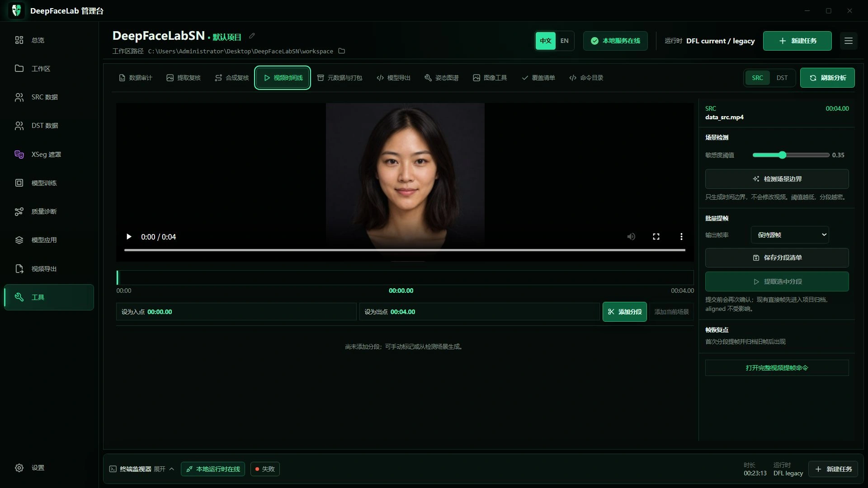Open XSeg 遮罩 mask page

point(49,155)
